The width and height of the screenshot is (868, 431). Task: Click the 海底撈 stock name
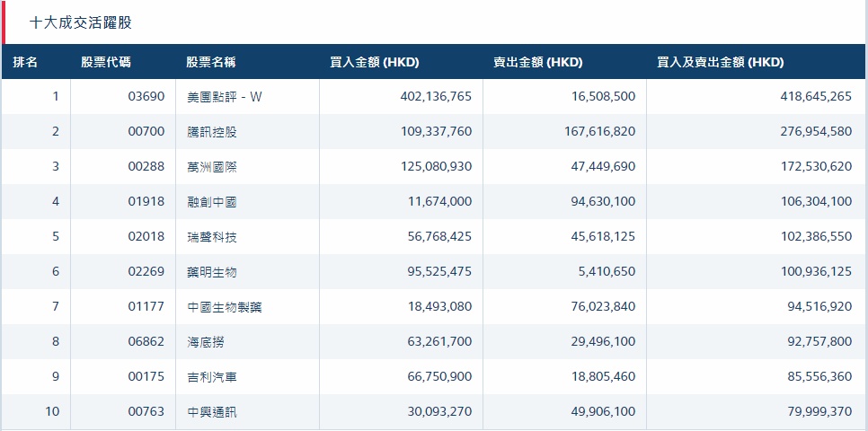206,342
